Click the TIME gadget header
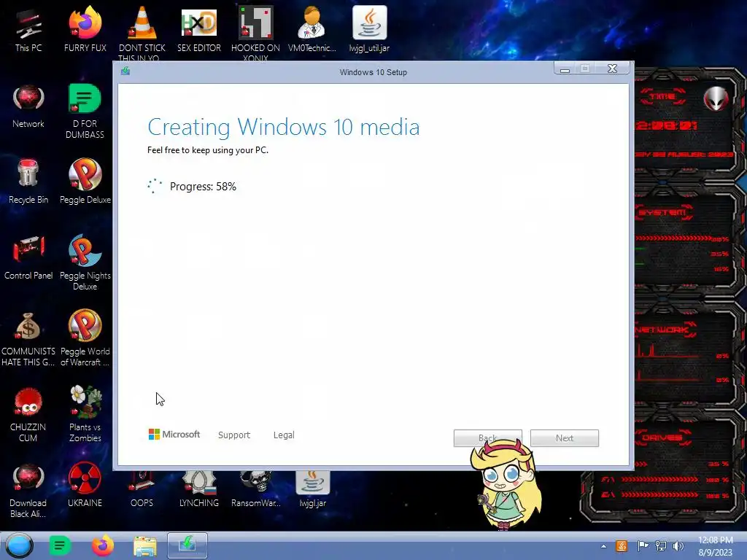Screen dimensions: 747x560 (662, 97)
